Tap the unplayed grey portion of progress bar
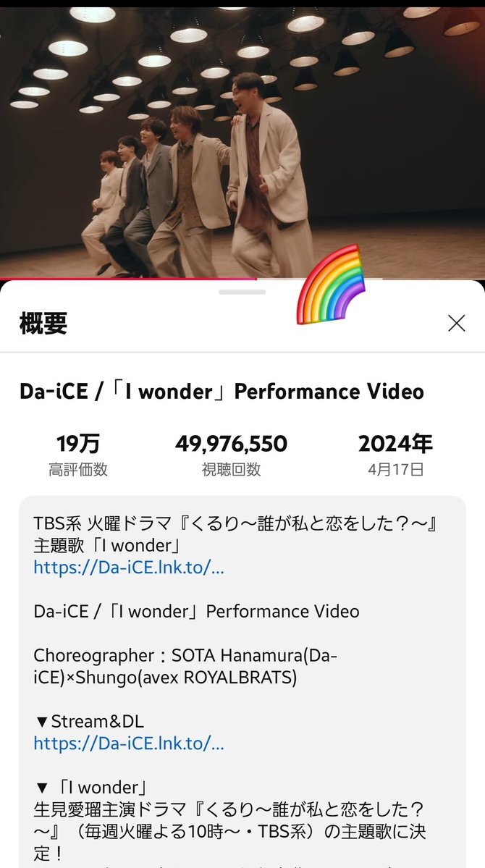The image size is (485, 868). (319, 279)
